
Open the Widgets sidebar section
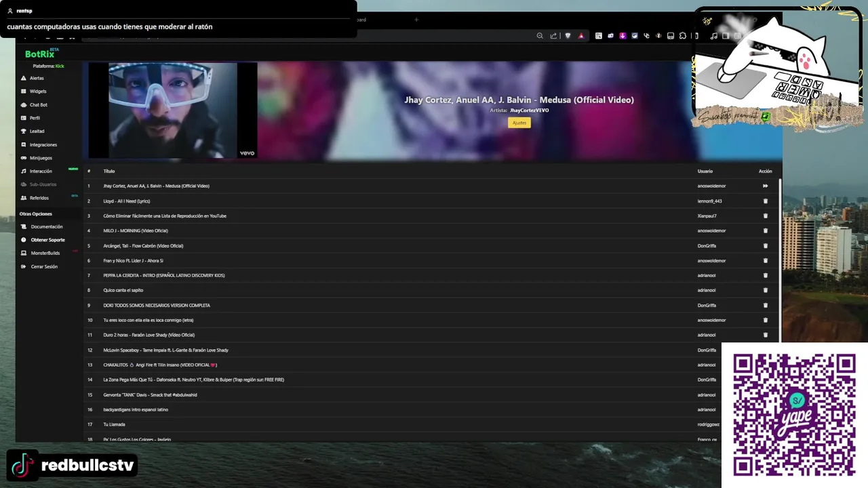(38, 91)
